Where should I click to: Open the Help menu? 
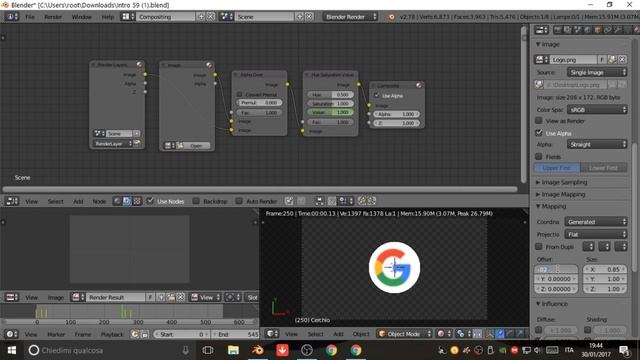[108, 17]
